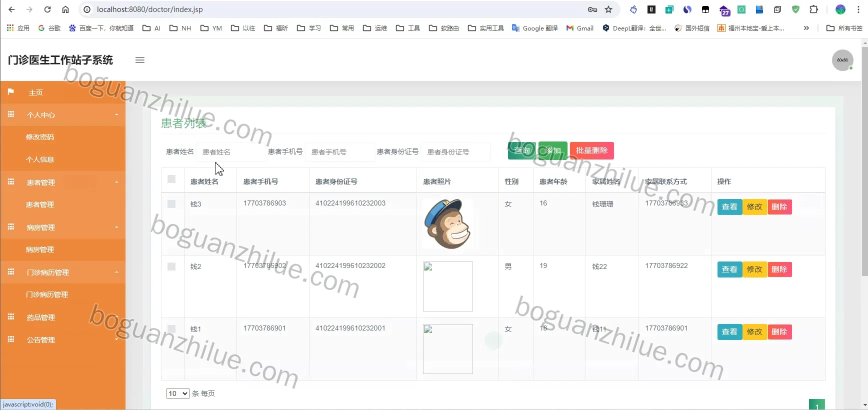
Task: Navigate back with the browser back arrow
Action: pos(11,9)
